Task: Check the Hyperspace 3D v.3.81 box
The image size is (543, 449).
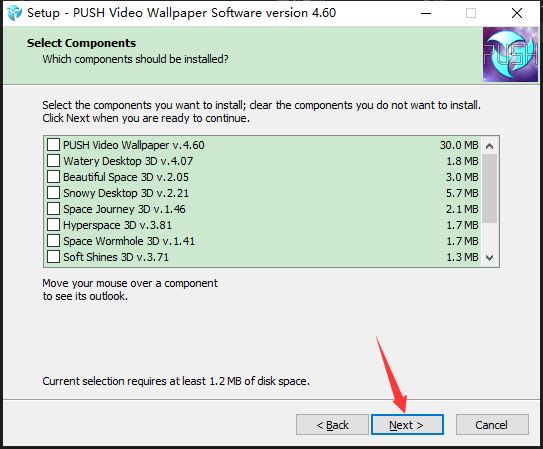Action: [x=53, y=225]
